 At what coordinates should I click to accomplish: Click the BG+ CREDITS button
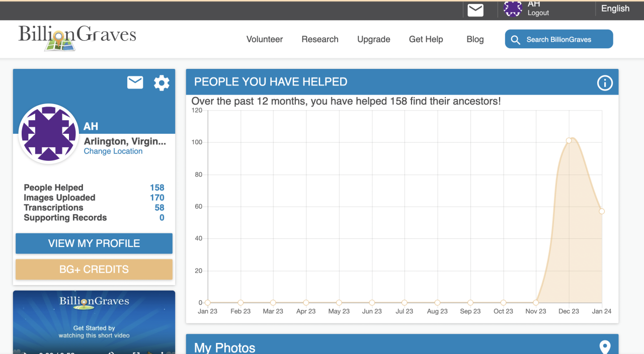94,270
